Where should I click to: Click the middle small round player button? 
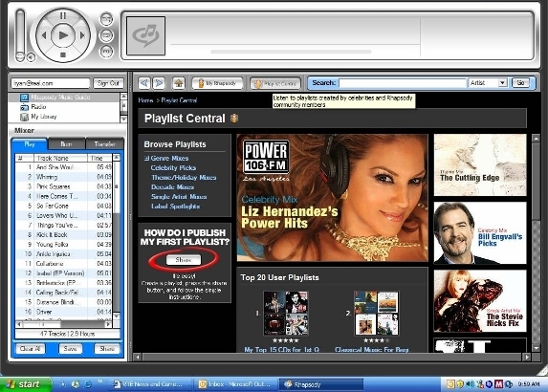point(106,35)
